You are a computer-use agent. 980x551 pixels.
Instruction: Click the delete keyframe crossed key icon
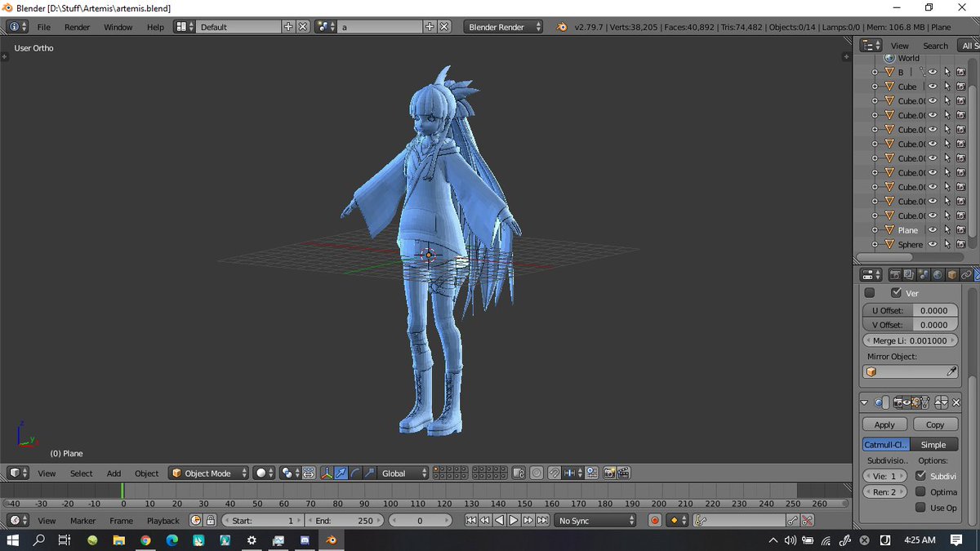tap(807, 521)
